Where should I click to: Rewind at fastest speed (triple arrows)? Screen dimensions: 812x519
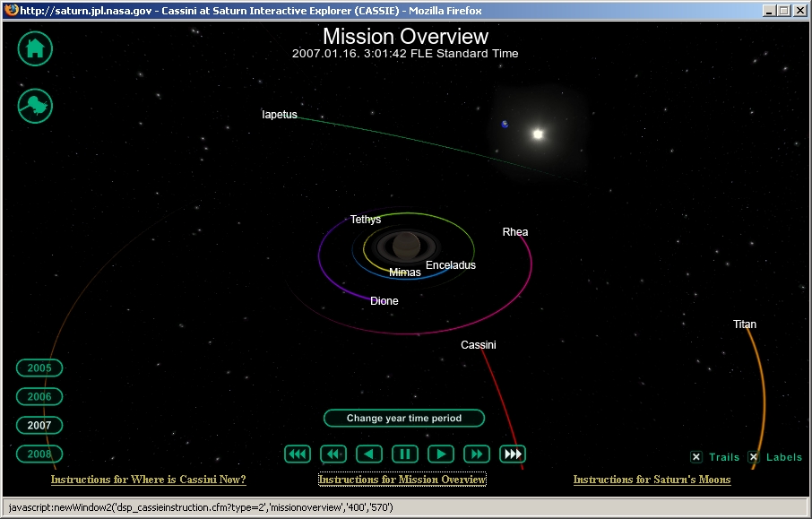pyautogui.click(x=298, y=454)
